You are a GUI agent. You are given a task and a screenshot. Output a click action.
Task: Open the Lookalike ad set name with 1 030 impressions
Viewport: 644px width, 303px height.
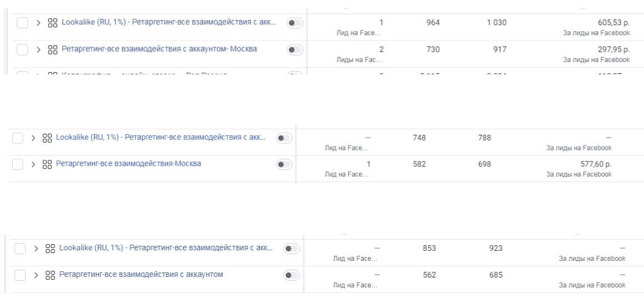[x=167, y=23]
